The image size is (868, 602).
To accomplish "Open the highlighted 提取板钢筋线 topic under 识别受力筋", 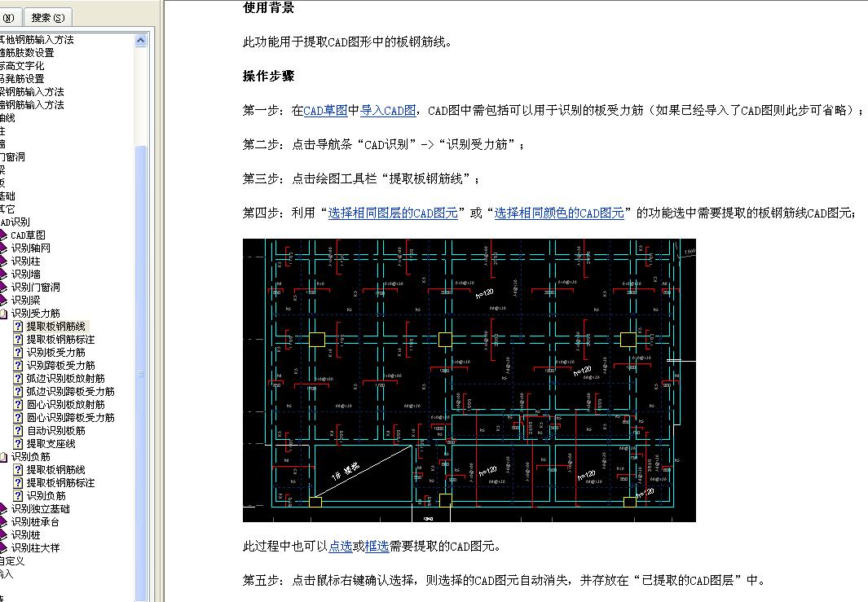I will tap(56, 327).
